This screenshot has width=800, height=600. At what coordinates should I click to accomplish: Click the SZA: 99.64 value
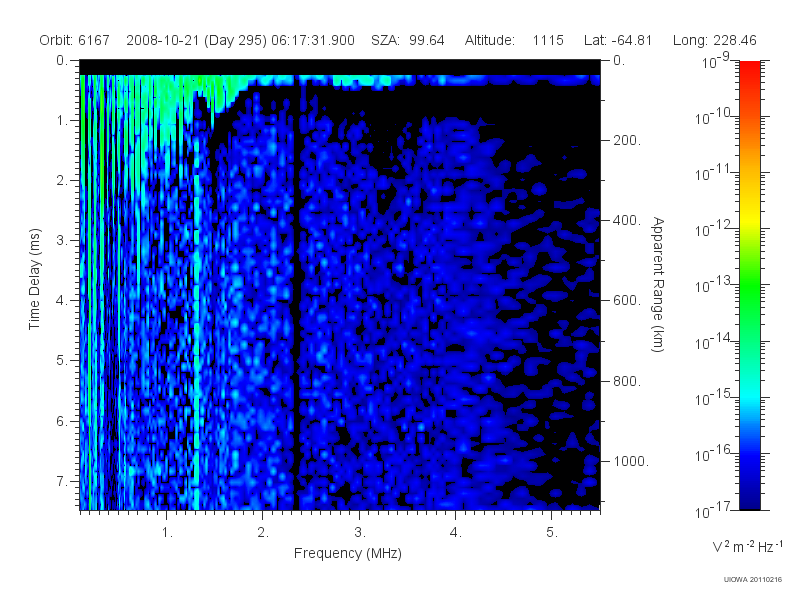click(x=408, y=40)
